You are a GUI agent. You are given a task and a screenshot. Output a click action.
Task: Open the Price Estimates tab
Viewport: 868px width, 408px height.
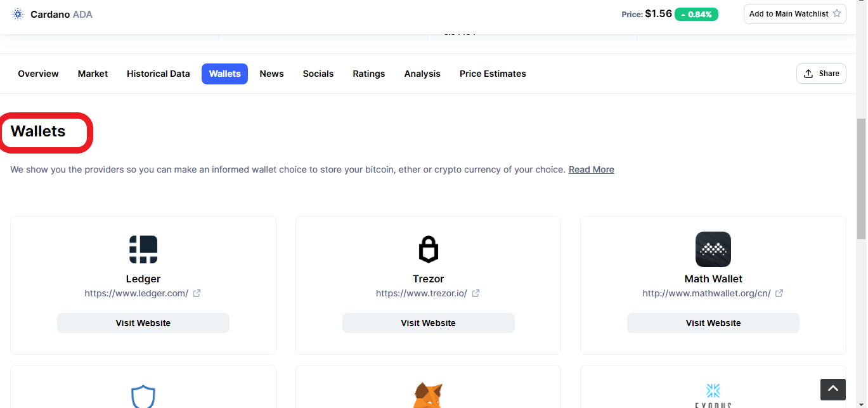(493, 74)
